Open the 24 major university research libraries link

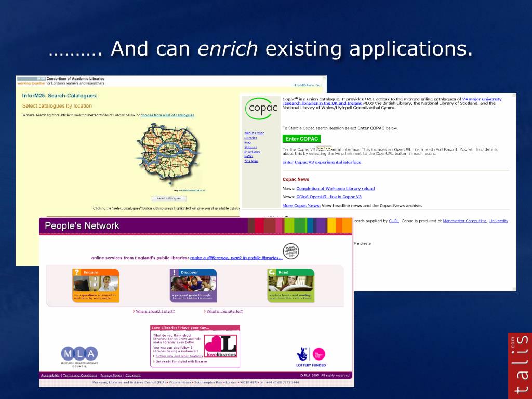pyautogui.click(x=392, y=101)
